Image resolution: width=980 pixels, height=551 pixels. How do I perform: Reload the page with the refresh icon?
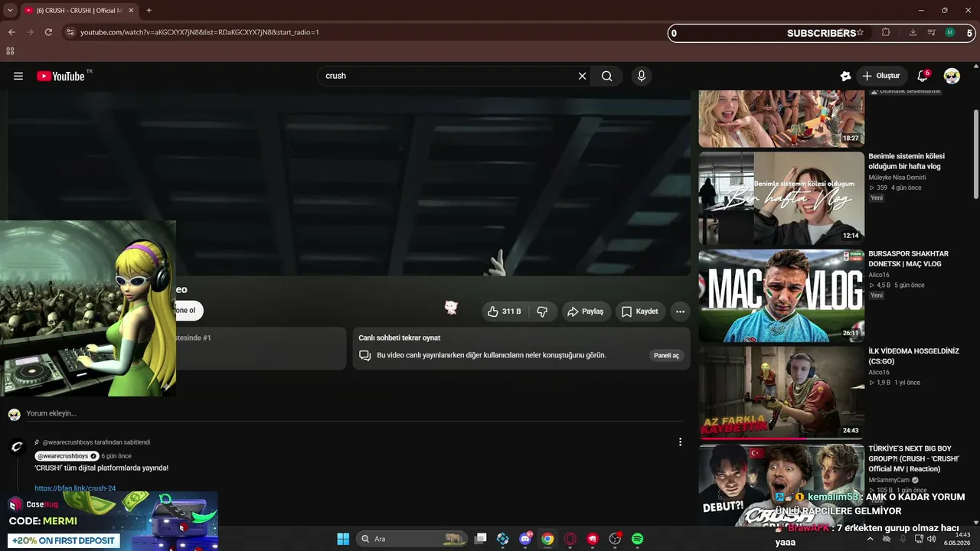48,32
